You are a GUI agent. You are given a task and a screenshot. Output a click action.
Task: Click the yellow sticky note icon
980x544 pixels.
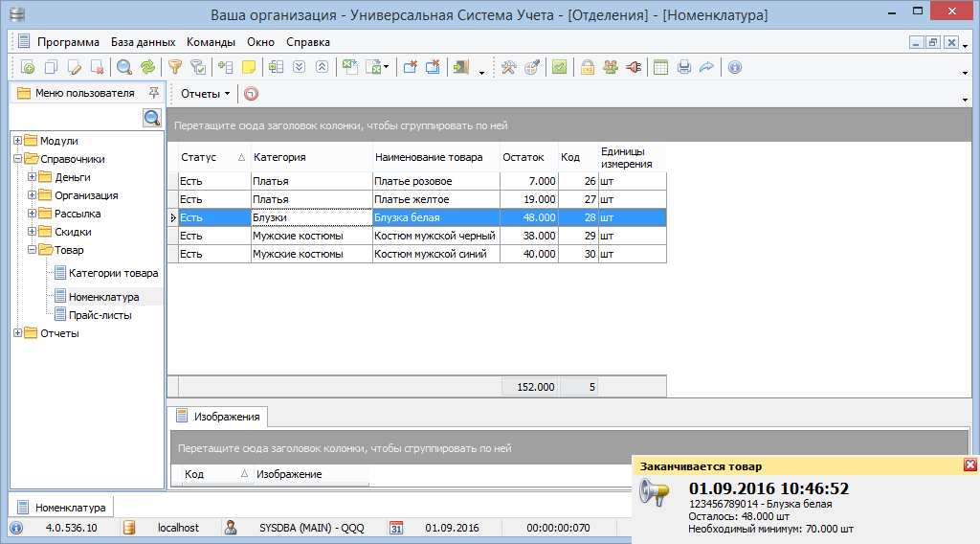click(248, 67)
